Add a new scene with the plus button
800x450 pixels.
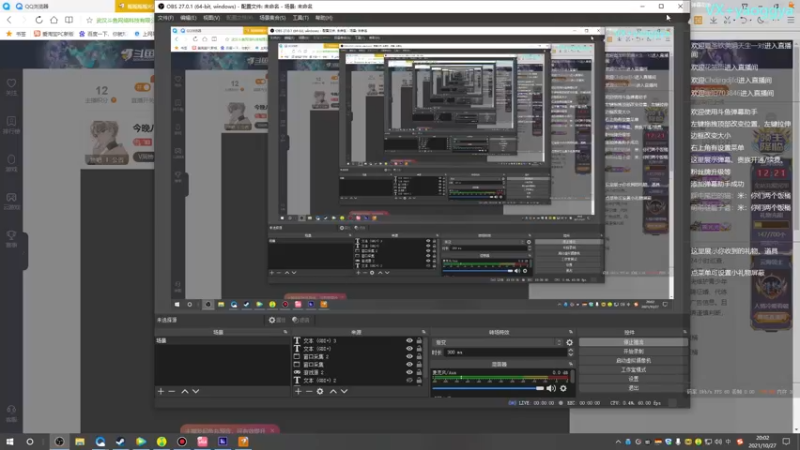[161, 391]
